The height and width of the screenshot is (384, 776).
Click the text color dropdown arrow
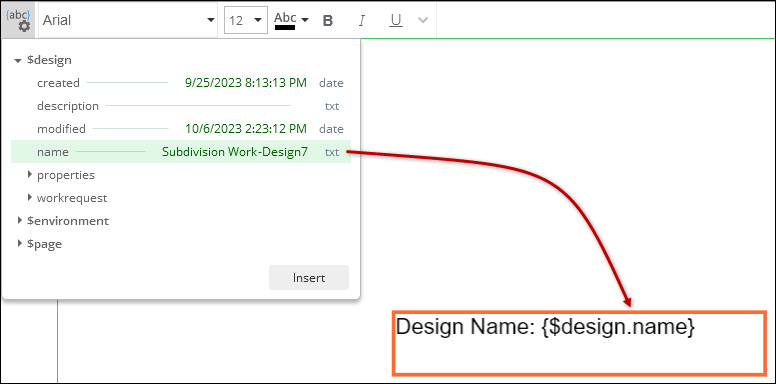pyautogui.click(x=305, y=20)
